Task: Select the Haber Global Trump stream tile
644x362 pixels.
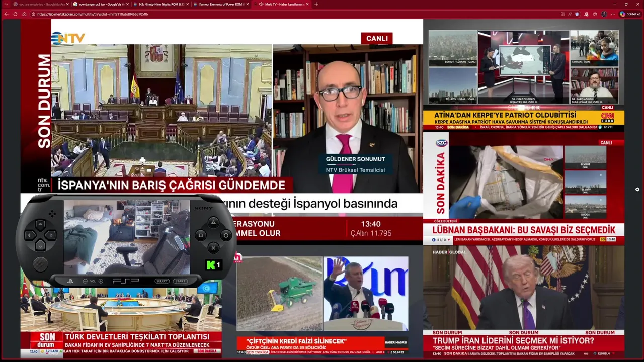Action: tap(524, 302)
